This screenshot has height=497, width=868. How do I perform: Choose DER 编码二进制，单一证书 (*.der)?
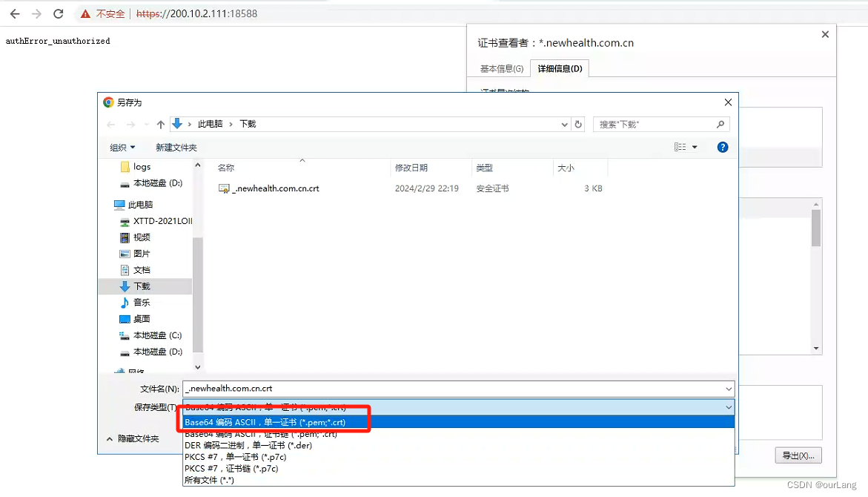(x=458, y=446)
